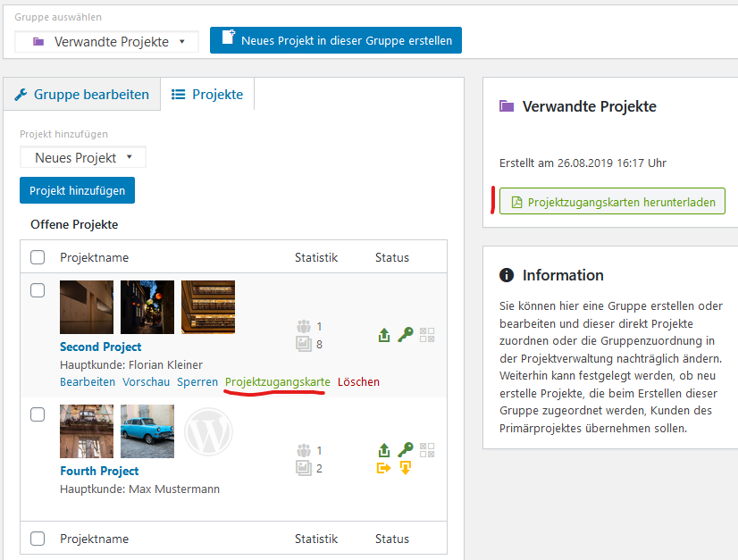Click the orange export arrow icon for Fourth Project
This screenshot has width=738, height=560.
[x=384, y=468]
